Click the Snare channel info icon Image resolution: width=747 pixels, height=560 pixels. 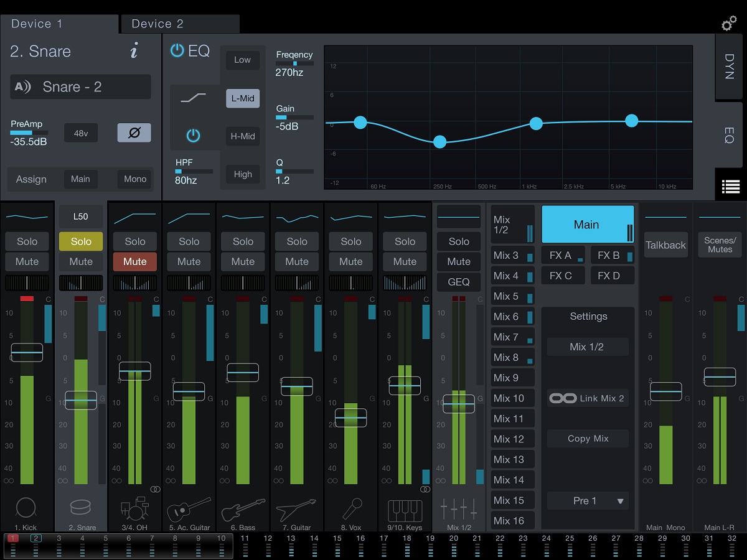click(134, 52)
